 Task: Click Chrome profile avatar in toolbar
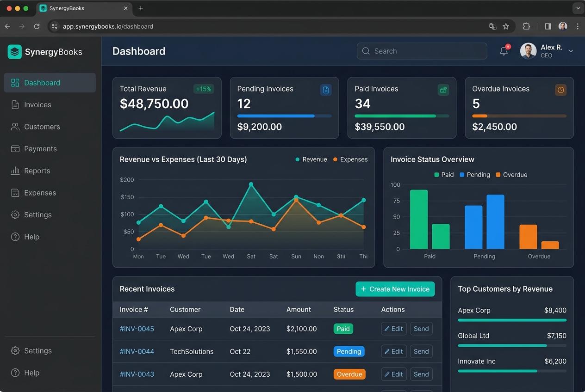(563, 26)
